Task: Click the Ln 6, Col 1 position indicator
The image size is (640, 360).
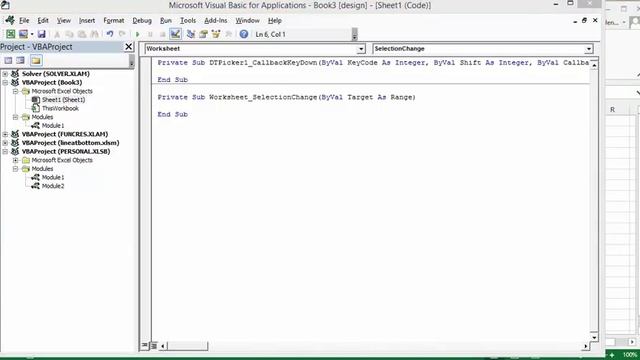Action: coord(270,34)
